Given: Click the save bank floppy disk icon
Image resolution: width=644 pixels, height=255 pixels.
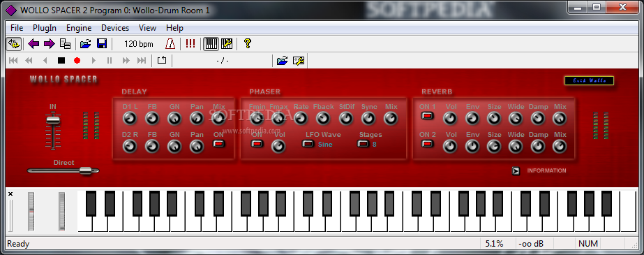Looking at the screenshot, I should click(x=101, y=43).
